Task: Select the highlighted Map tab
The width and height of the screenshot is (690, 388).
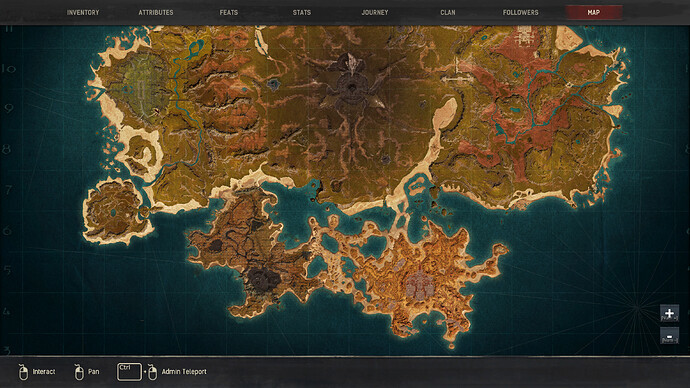Action: pyautogui.click(x=594, y=12)
